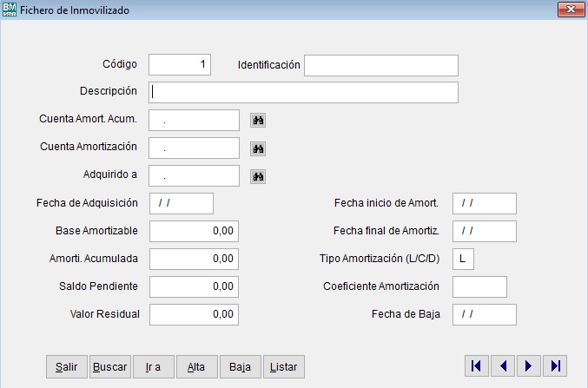
Task: Go to first record navigation arrow
Action: [476, 366]
